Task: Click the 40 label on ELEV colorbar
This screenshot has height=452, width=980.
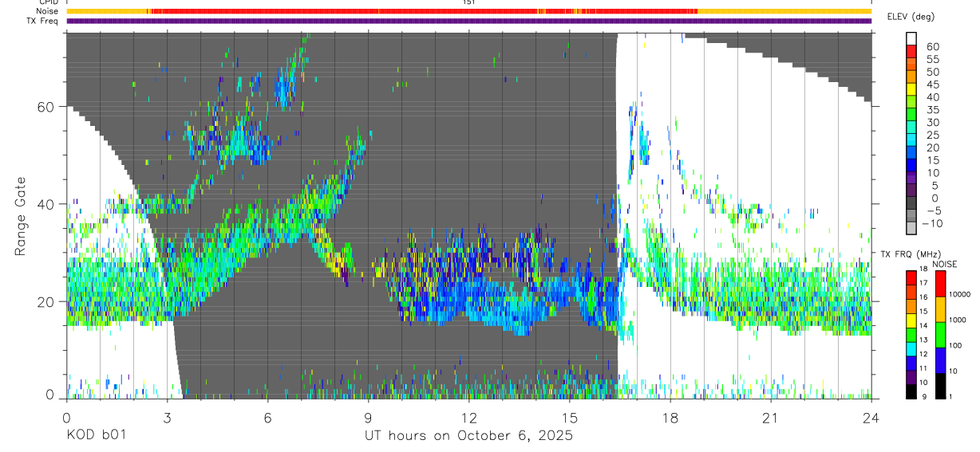Action: click(x=931, y=97)
